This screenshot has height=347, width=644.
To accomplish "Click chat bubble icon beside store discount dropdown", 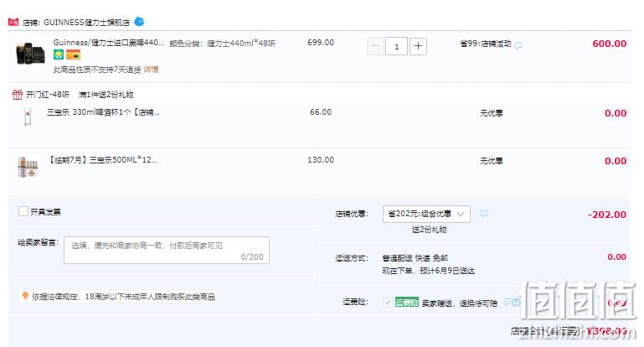I will (484, 214).
